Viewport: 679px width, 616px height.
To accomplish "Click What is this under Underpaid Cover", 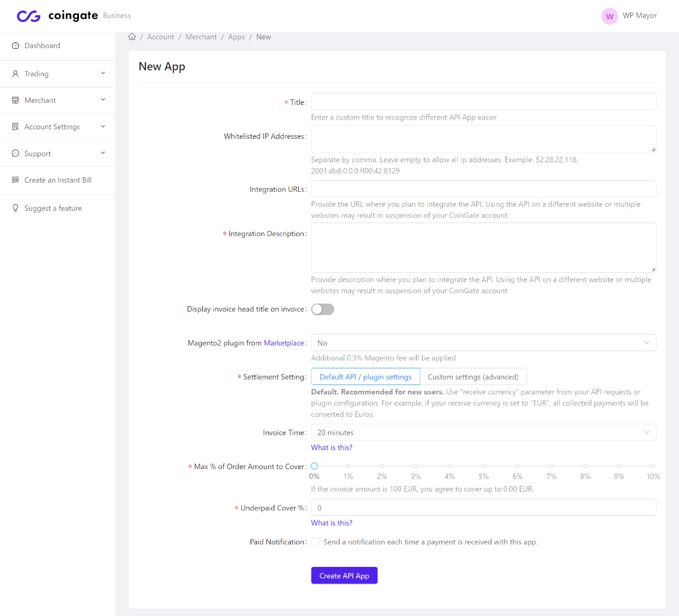I will point(332,522).
